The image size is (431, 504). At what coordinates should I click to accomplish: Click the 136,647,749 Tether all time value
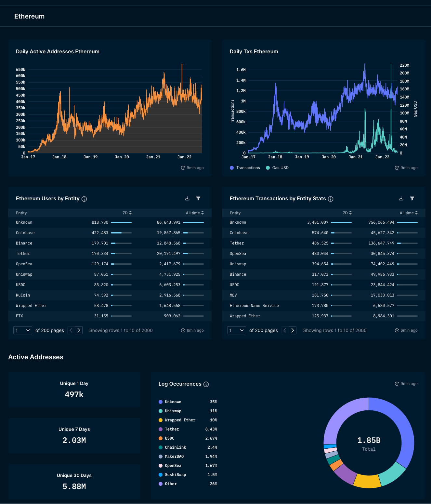pos(381,243)
